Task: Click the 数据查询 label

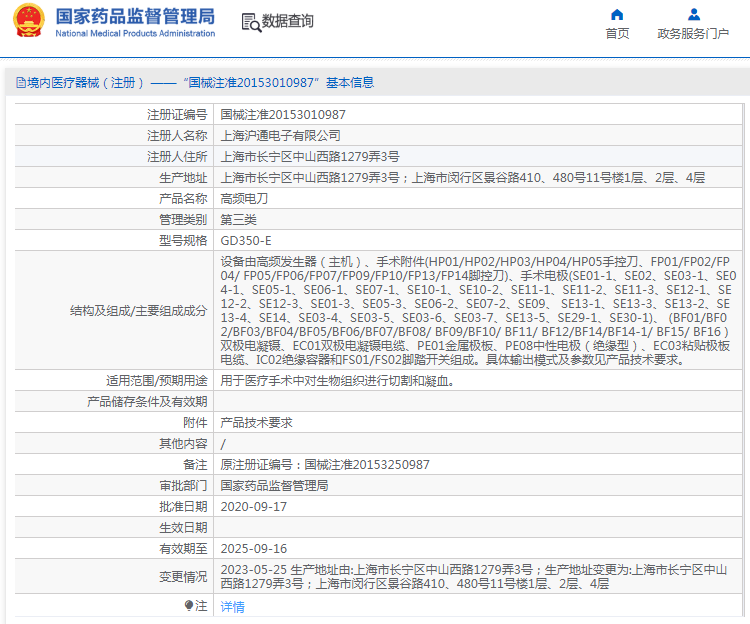Action: 287,21
